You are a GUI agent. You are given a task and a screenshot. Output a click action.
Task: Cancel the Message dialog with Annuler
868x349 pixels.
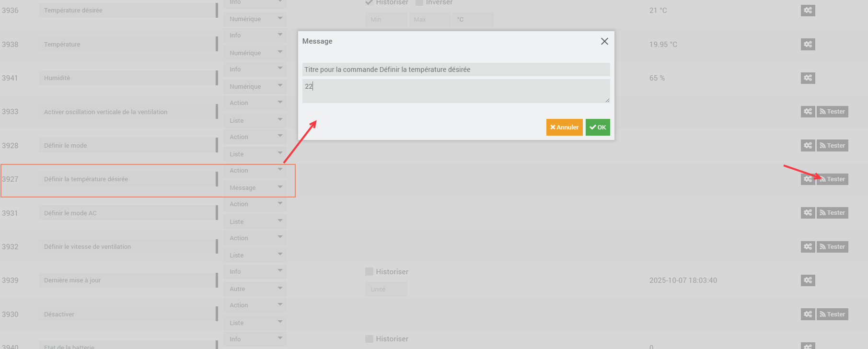click(564, 127)
